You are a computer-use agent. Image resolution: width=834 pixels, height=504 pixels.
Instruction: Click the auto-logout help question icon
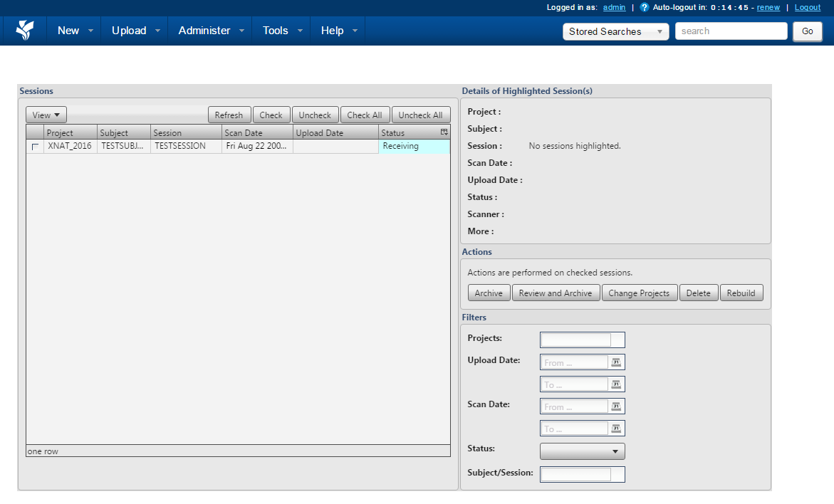click(645, 8)
